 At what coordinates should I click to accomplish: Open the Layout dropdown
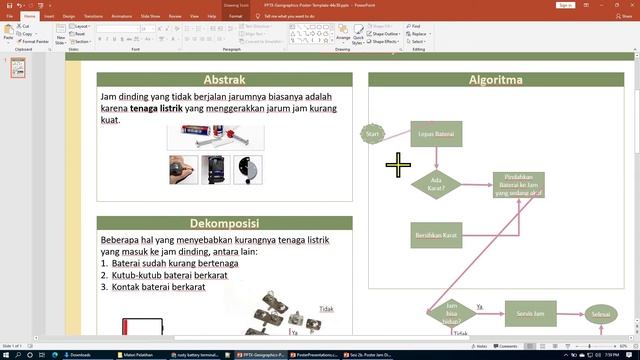pyautogui.click(x=80, y=26)
